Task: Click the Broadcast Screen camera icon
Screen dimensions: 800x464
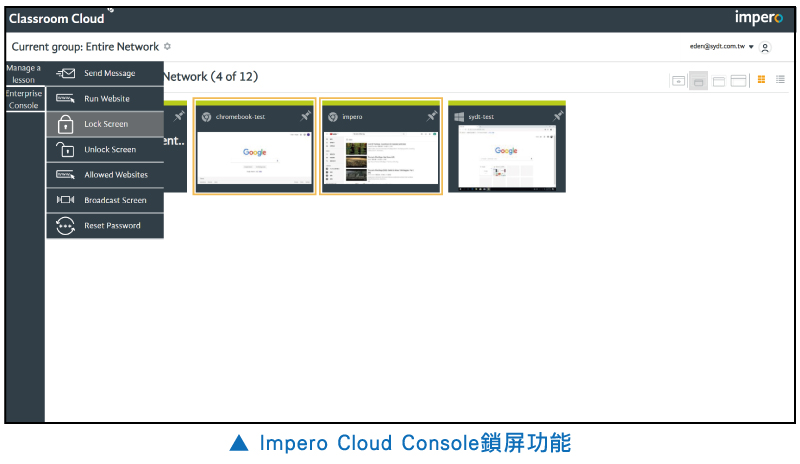Action: 65,200
